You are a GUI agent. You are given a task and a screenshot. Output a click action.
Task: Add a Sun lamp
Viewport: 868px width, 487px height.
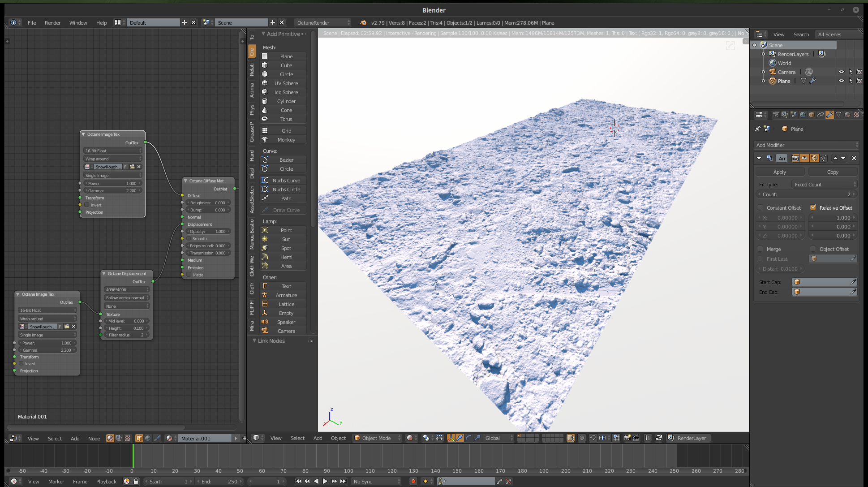tap(286, 239)
